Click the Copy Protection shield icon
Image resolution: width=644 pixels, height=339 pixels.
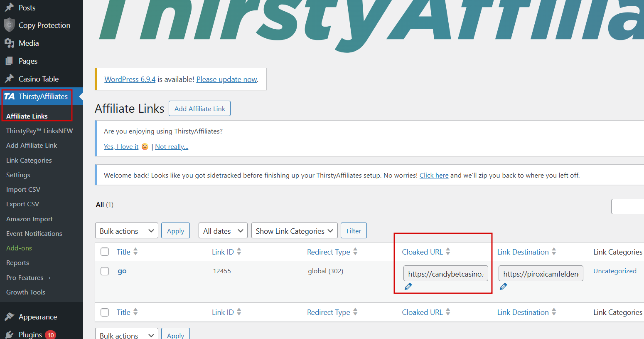tap(9, 25)
